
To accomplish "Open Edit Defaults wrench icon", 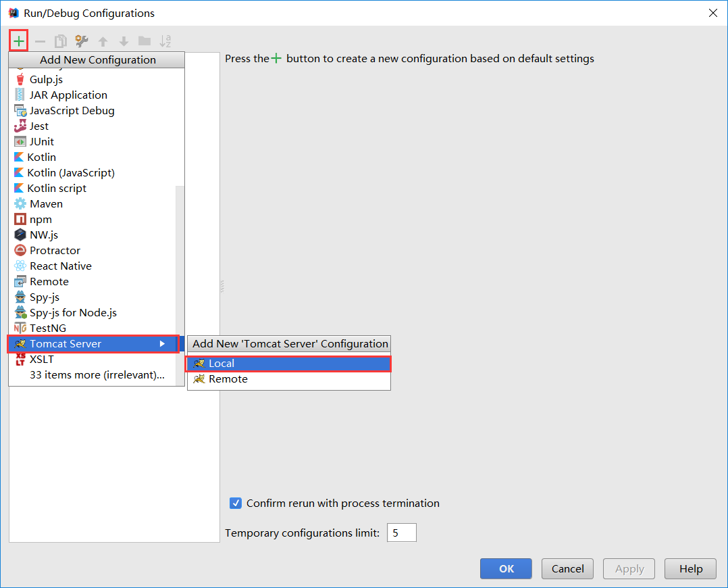I will (x=82, y=41).
